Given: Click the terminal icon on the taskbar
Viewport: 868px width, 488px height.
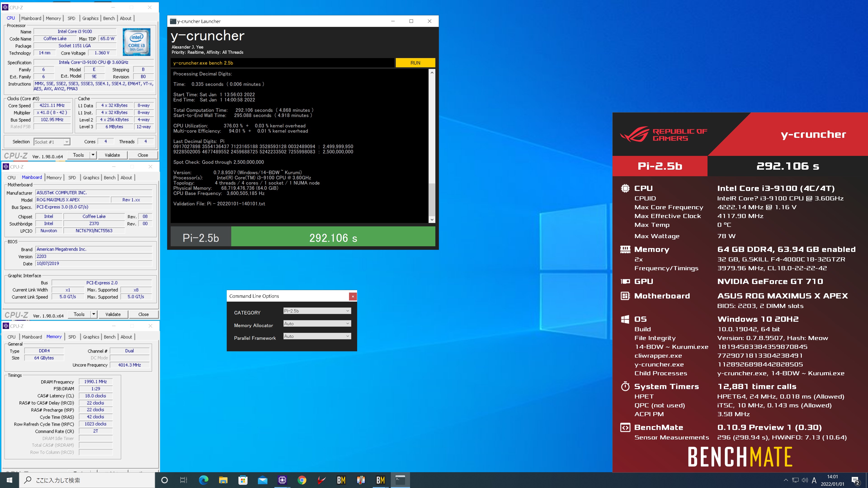Looking at the screenshot, I should point(400,480).
